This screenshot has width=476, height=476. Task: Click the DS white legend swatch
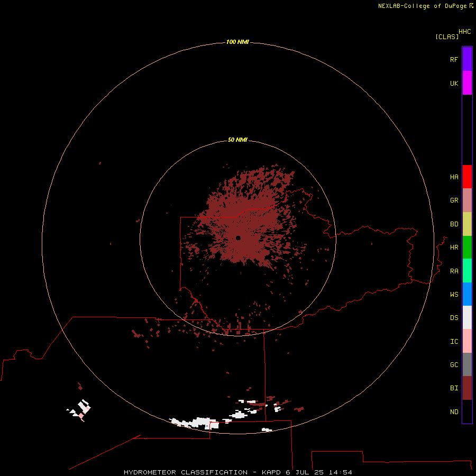pos(467,317)
